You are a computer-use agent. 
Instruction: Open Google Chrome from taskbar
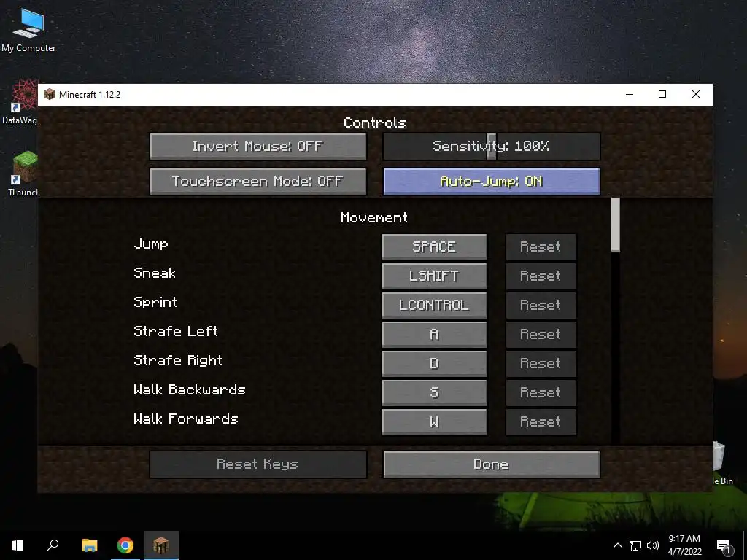pos(125,545)
